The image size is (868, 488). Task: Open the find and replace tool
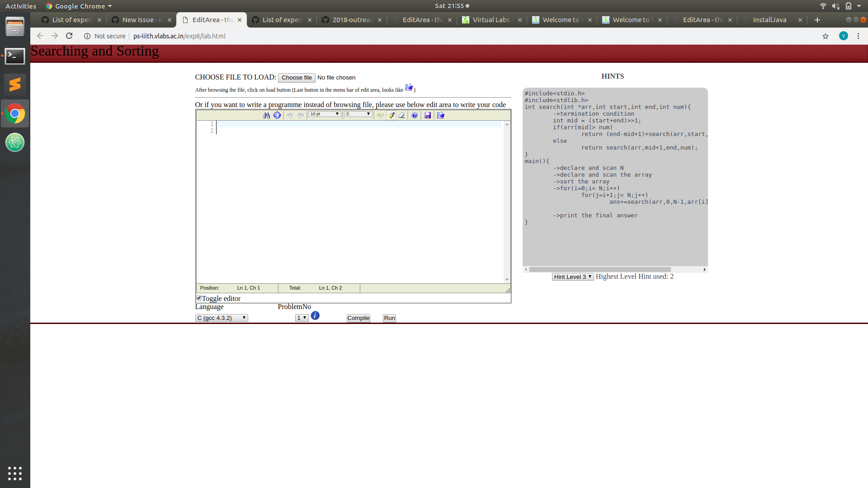(266, 115)
